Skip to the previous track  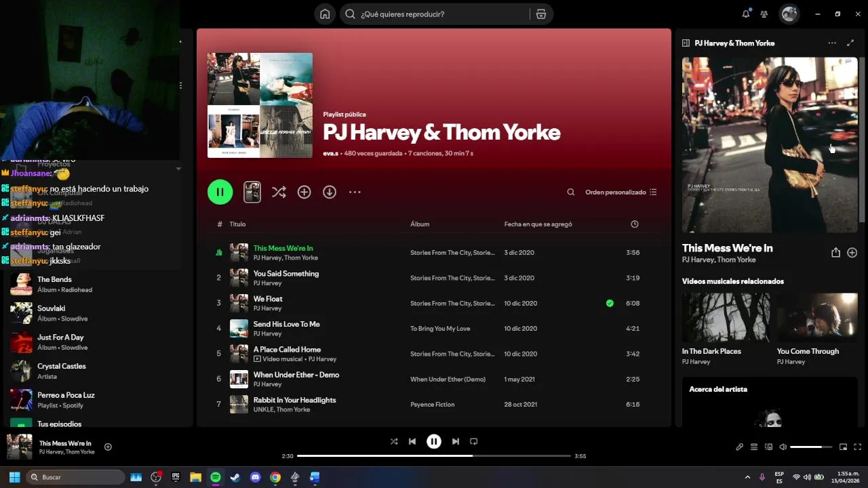click(x=412, y=441)
